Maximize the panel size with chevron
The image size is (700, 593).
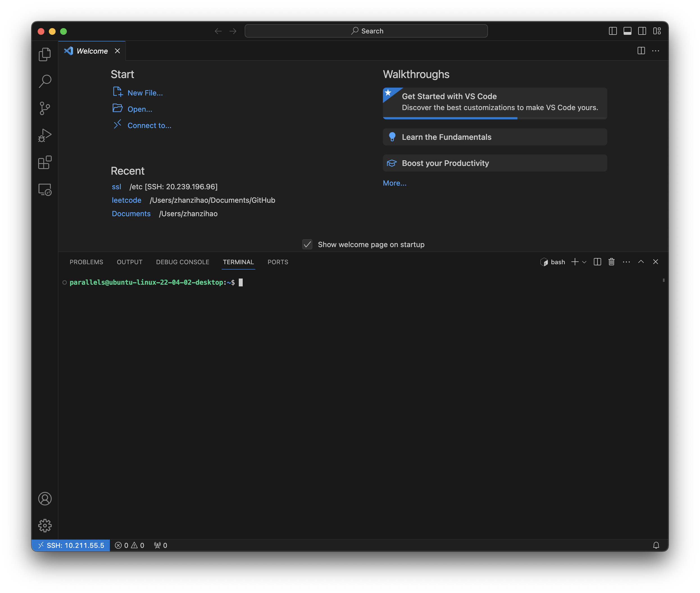pos(641,262)
